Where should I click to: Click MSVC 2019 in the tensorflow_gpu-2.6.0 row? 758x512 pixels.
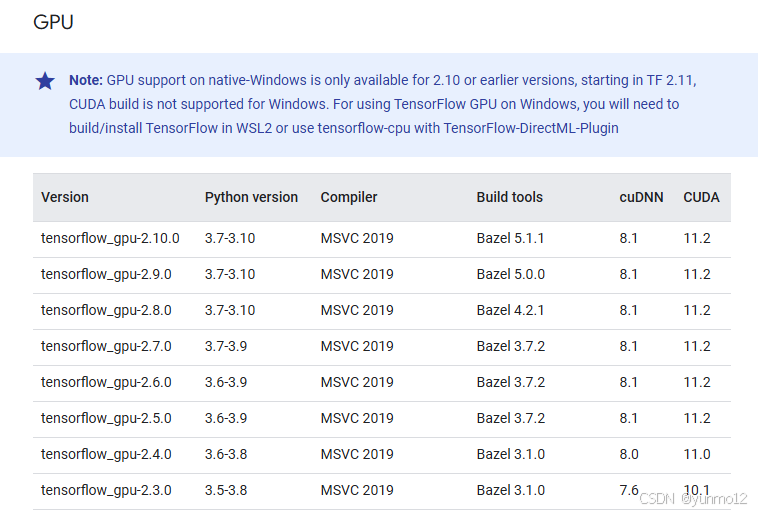[357, 382]
